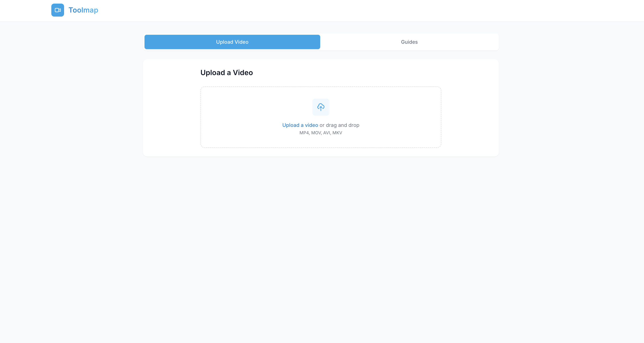Choose a file using the blue upload link
The width and height of the screenshot is (644, 343).
click(x=300, y=125)
